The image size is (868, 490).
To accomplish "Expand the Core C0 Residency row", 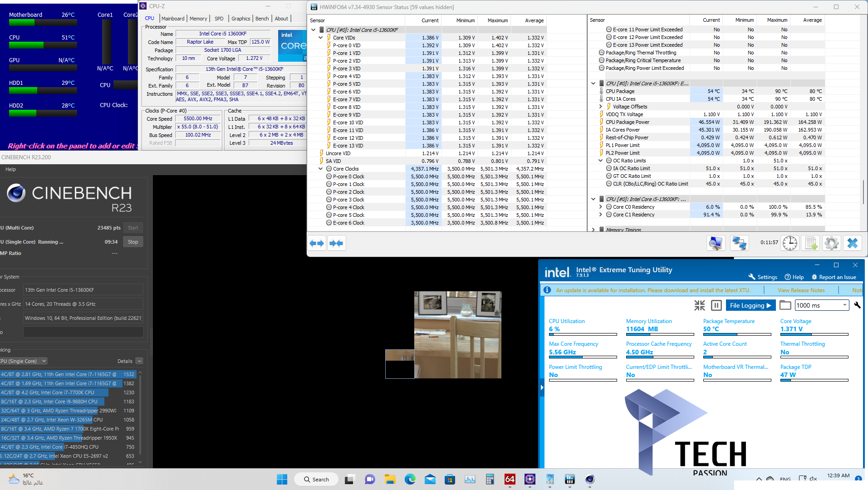I will [601, 207].
